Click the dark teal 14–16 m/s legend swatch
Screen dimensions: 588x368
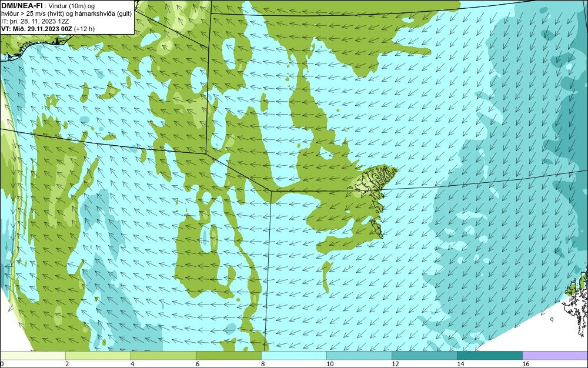pyautogui.click(x=489, y=356)
